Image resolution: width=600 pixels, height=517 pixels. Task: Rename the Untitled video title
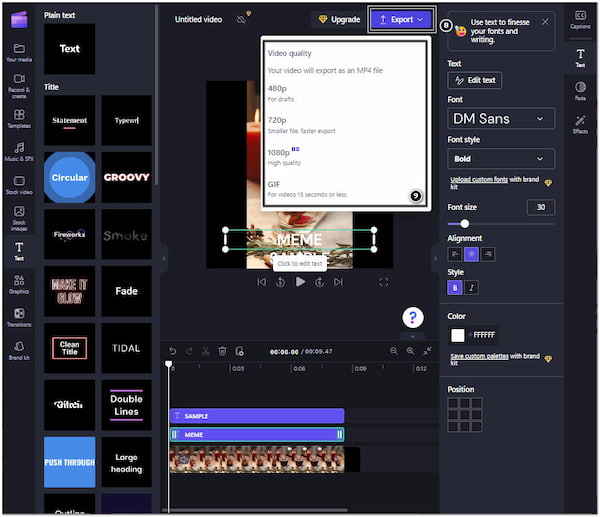pyautogui.click(x=198, y=20)
